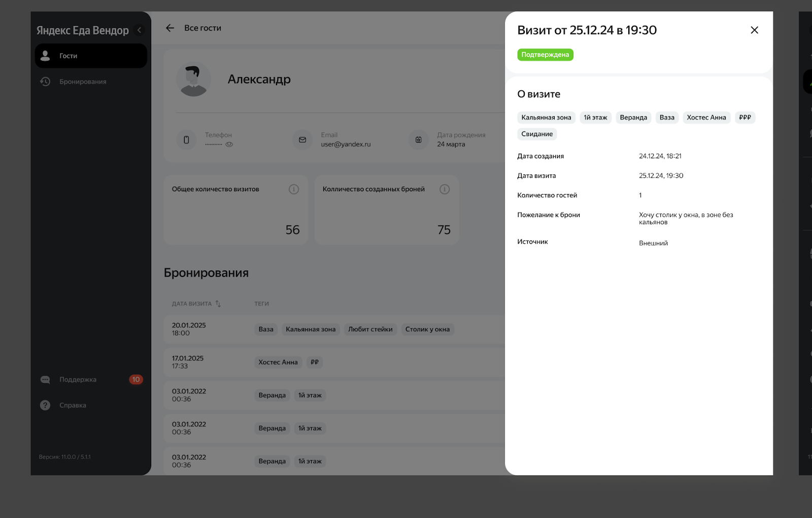Click the birthday date icon
This screenshot has height=518, width=812.
tap(418, 140)
